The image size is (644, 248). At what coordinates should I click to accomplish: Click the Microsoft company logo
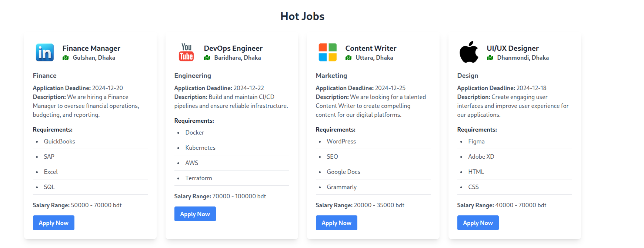[x=328, y=52]
